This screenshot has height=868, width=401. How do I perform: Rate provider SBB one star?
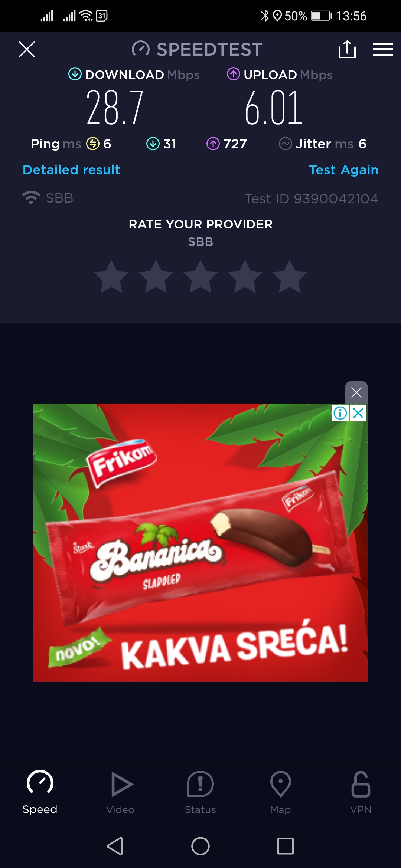coord(111,277)
